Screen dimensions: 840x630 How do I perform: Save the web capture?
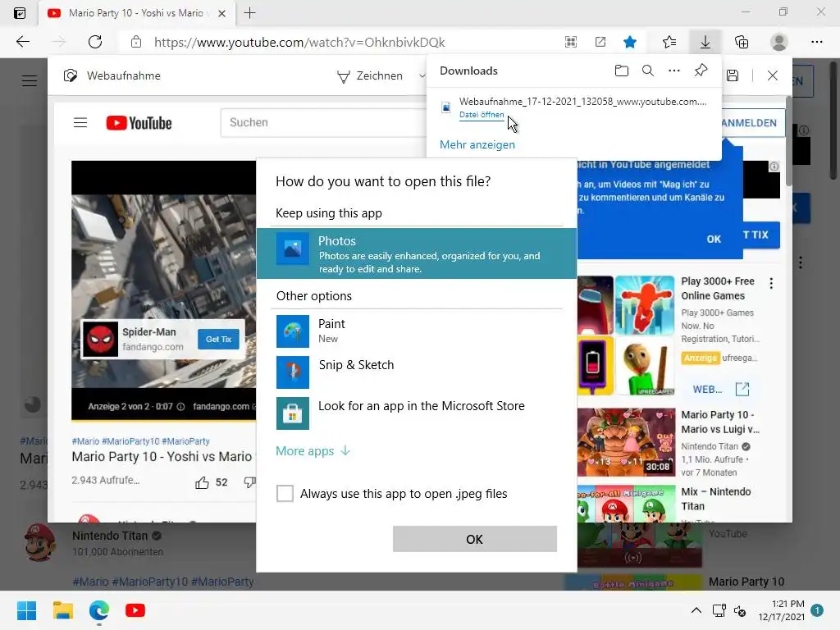click(x=733, y=75)
